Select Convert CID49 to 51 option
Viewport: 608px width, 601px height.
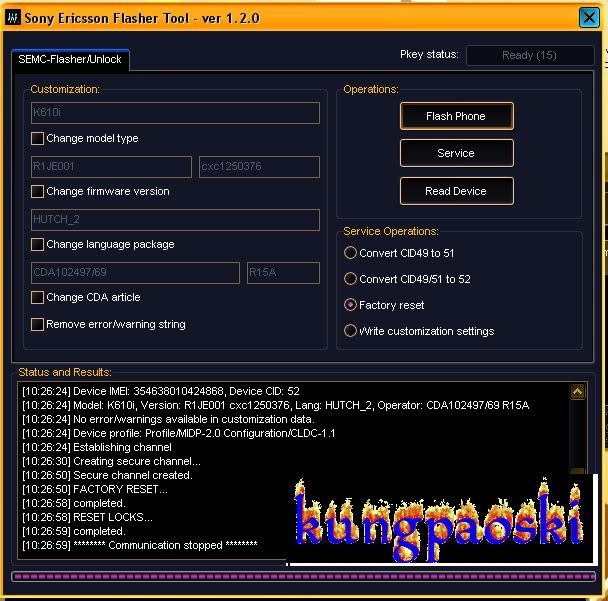pyautogui.click(x=350, y=253)
